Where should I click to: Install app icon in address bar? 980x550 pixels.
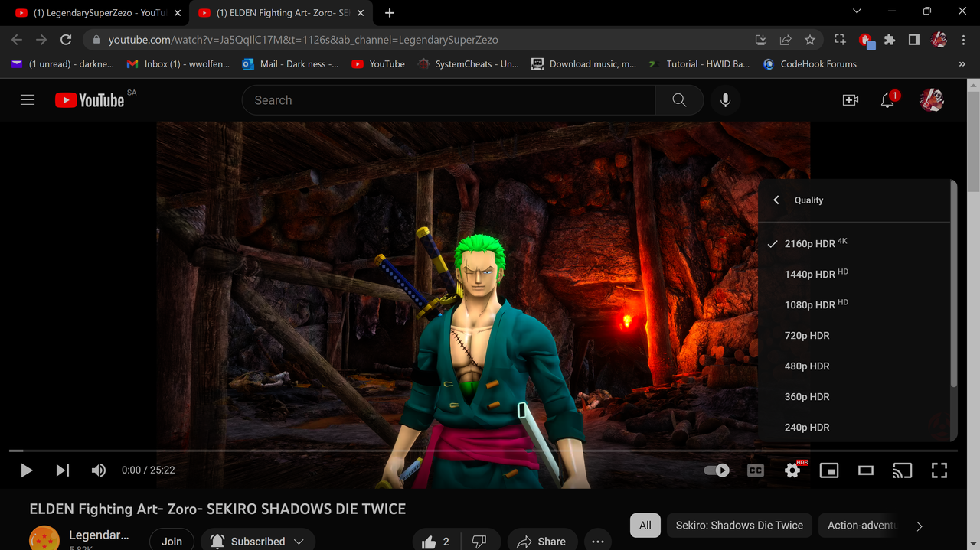[x=760, y=40]
